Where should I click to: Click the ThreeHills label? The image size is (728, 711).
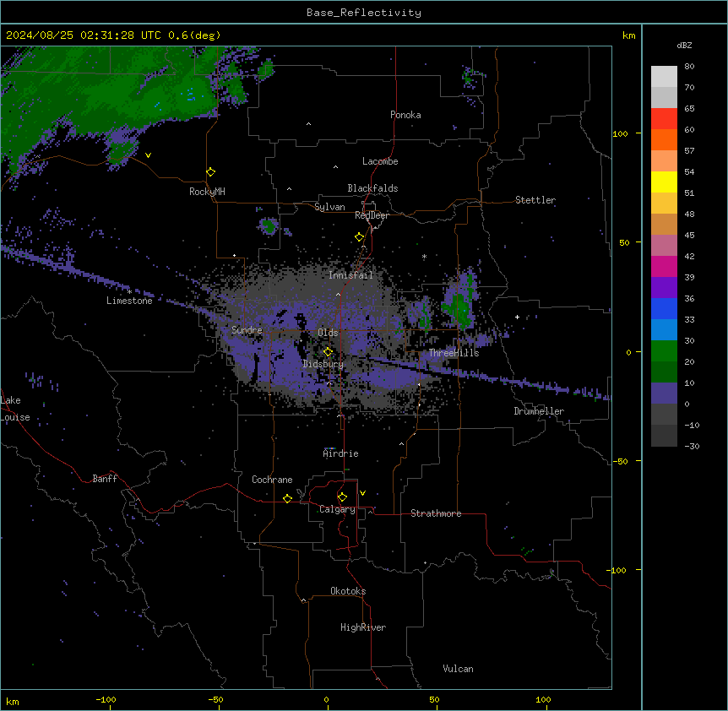click(x=454, y=353)
